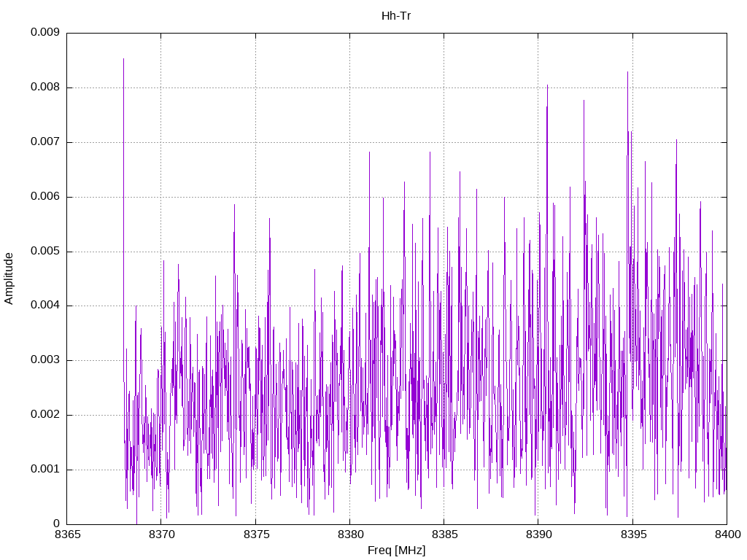The image size is (747, 560).
Task: Click the y-axis tick value 0.002
Action: click(x=44, y=415)
